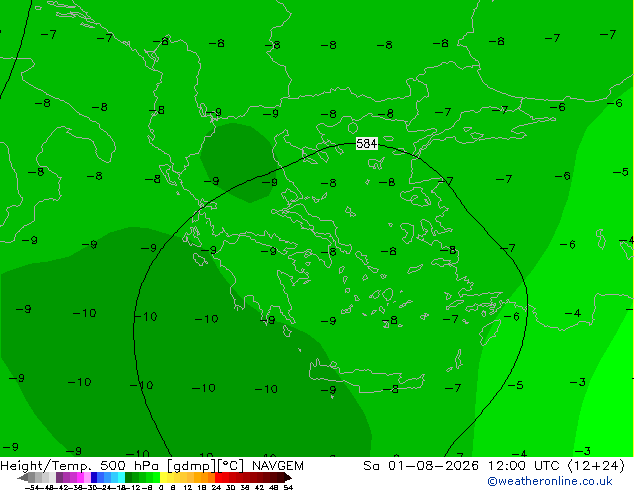This screenshot has width=634, height=490.
Task: Click the Height/Temp. 500 hPa title text
Action: pos(81,466)
